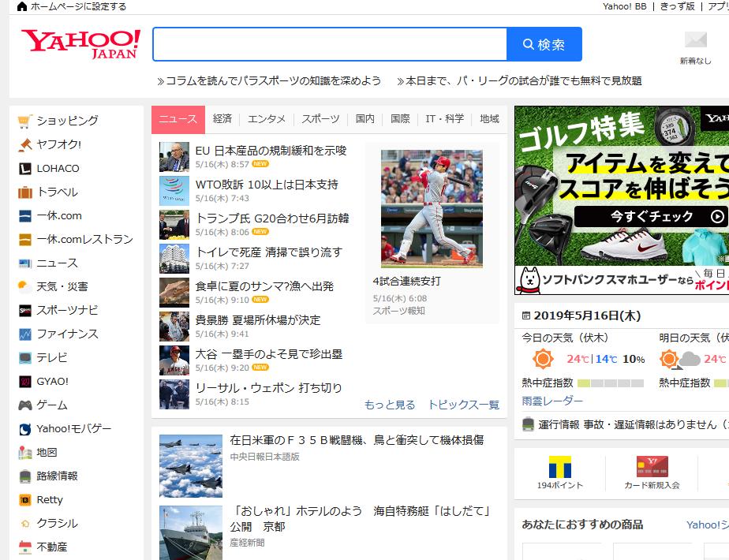This screenshot has height=560, width=729.
Task: Open the 国際 news tab
Action: coord(400,119)
